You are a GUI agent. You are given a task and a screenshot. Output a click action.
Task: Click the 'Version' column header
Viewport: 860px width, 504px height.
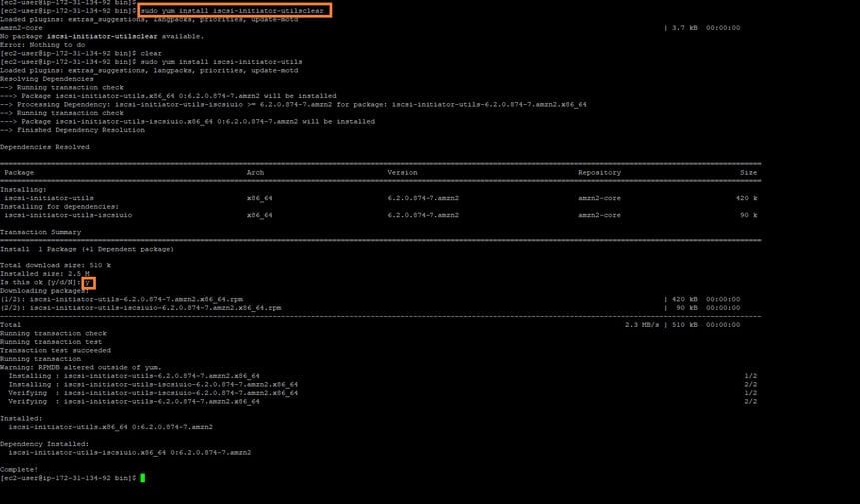[x=401, y=172]
